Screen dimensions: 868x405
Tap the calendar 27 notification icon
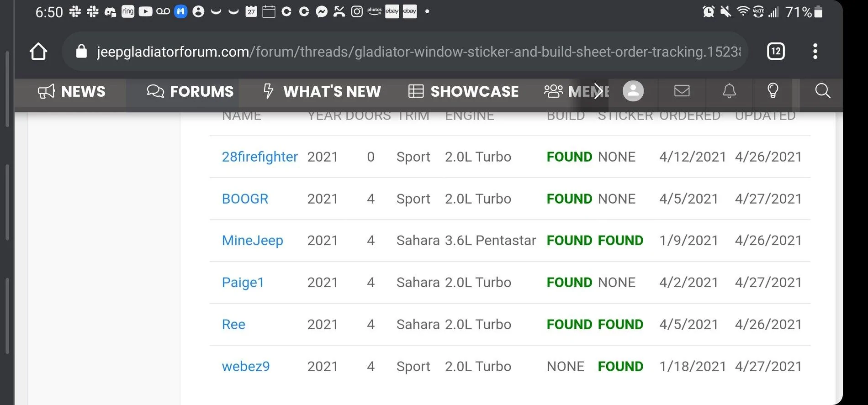tap(251, 11)
